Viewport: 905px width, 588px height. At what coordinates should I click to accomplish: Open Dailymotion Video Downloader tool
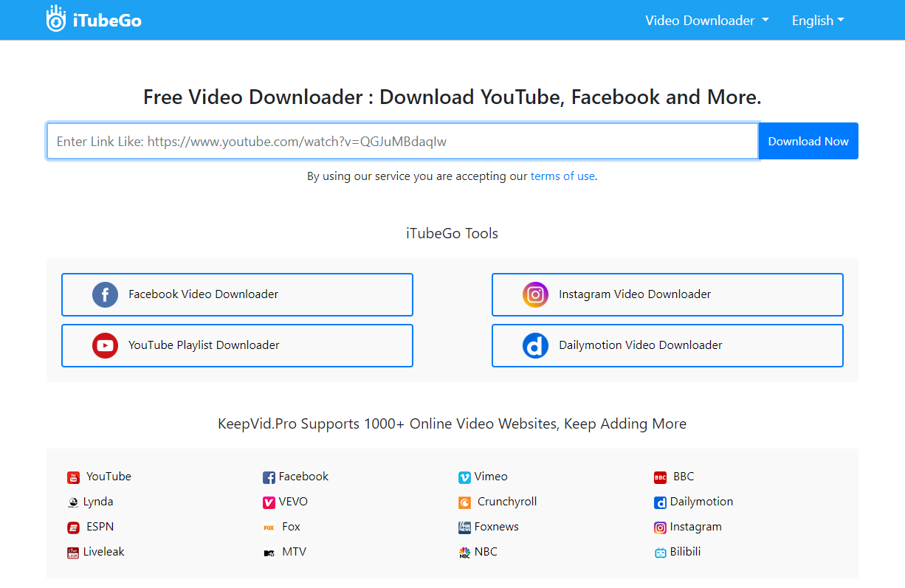pos(667,345)
